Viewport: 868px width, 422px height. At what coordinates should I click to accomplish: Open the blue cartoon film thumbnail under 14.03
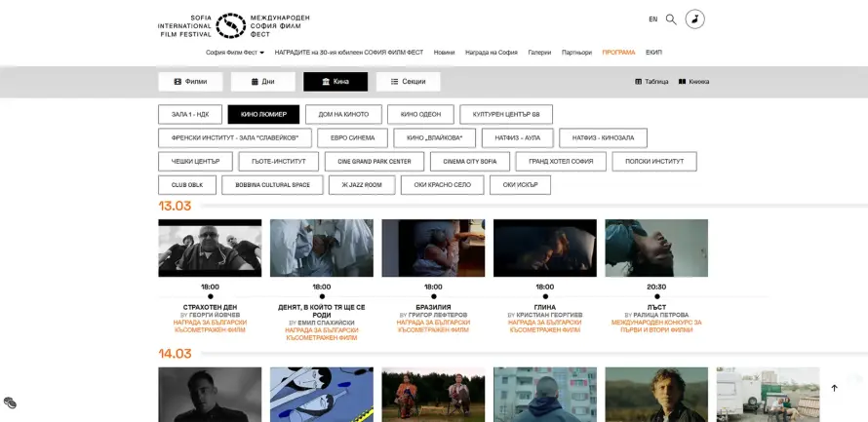pyautogui.click(x=322, y=395)
